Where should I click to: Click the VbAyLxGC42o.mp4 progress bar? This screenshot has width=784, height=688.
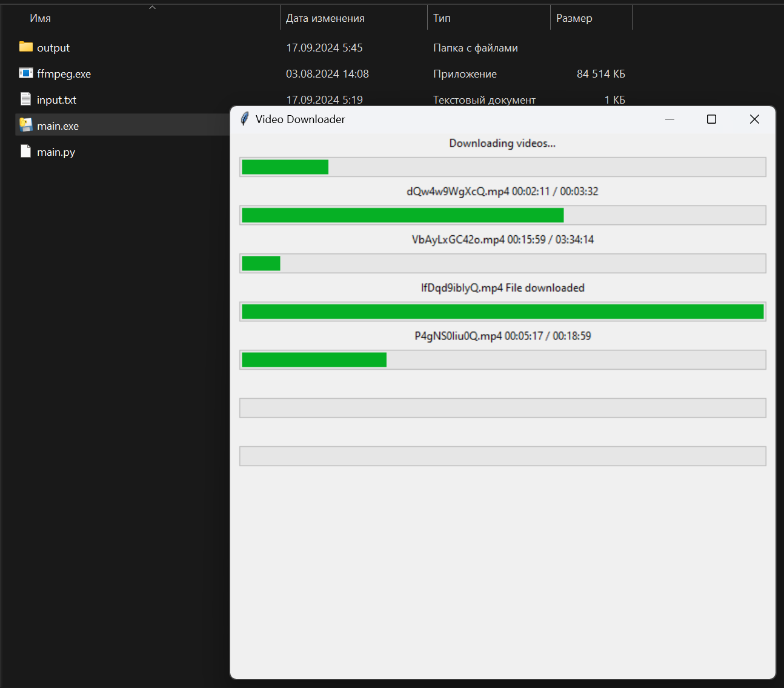[x=503, y=263]
